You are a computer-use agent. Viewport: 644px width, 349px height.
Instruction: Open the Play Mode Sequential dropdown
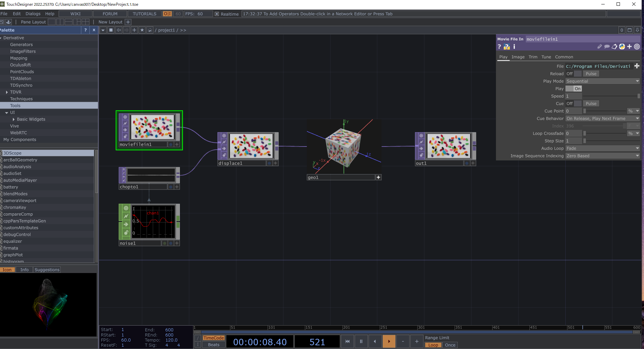coord(603,81)
